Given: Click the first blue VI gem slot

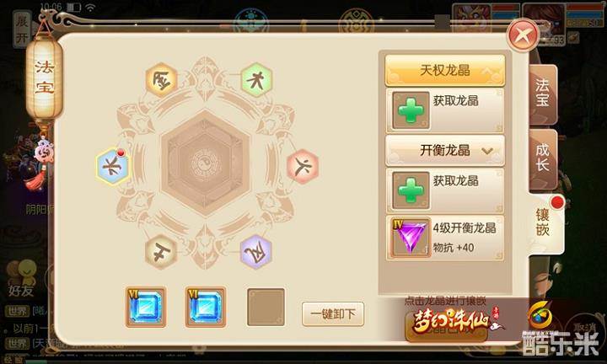Looking at the screenshot, I should pos(146,308).
